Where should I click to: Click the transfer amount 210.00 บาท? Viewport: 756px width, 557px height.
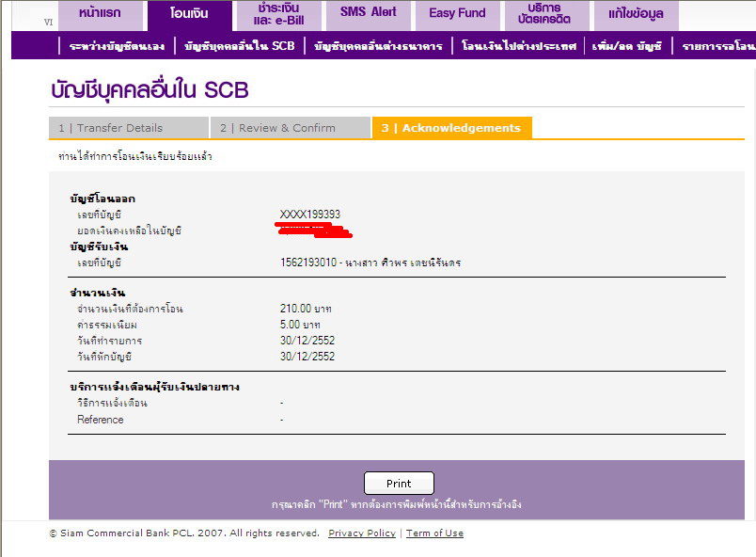click(306, 309)
